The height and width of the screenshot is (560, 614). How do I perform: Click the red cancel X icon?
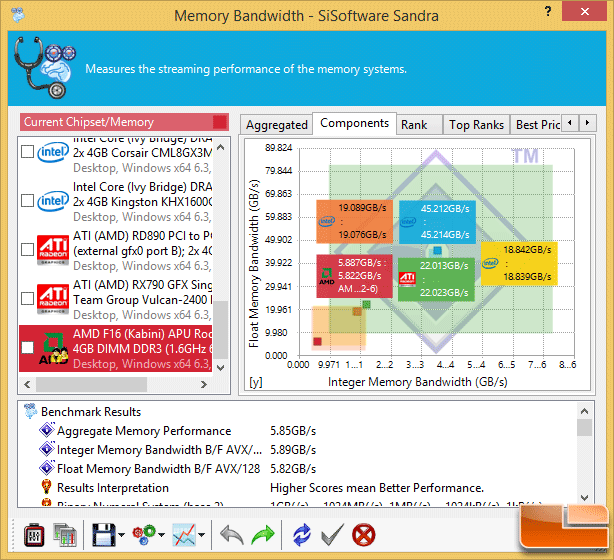click(x=363, y=535)
